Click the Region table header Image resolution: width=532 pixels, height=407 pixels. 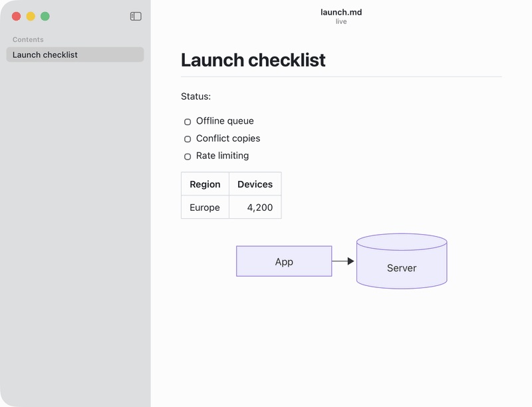tap(205, 184)
